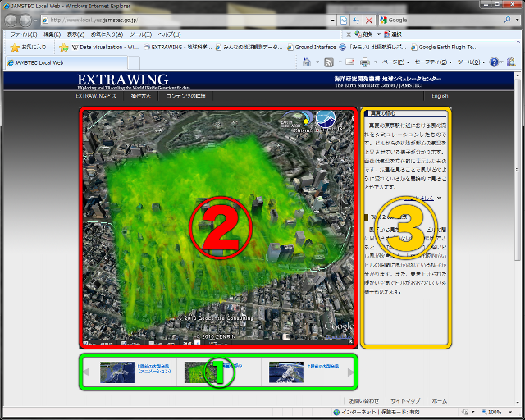Screen dimensions: 525x420
Task: Close the Google toolbar with the gray X
Action: click(348, 34)
